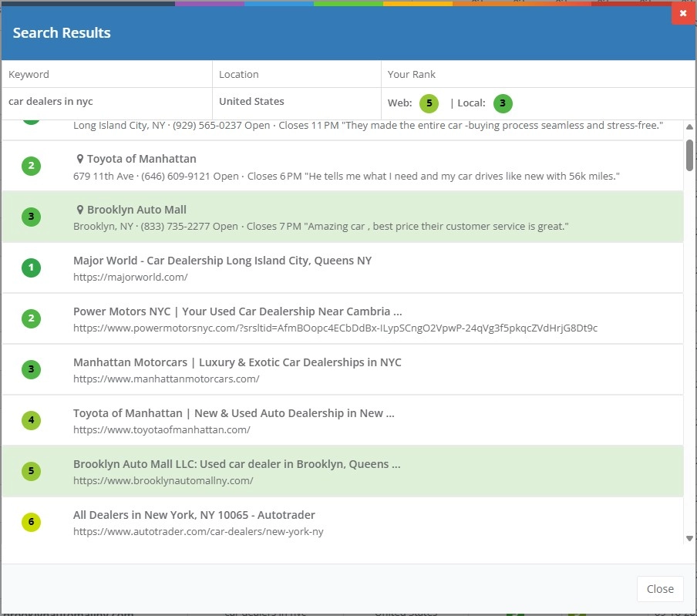Click the Local rank 3 badge
The image size is (697, 616).
coord(503,103)
